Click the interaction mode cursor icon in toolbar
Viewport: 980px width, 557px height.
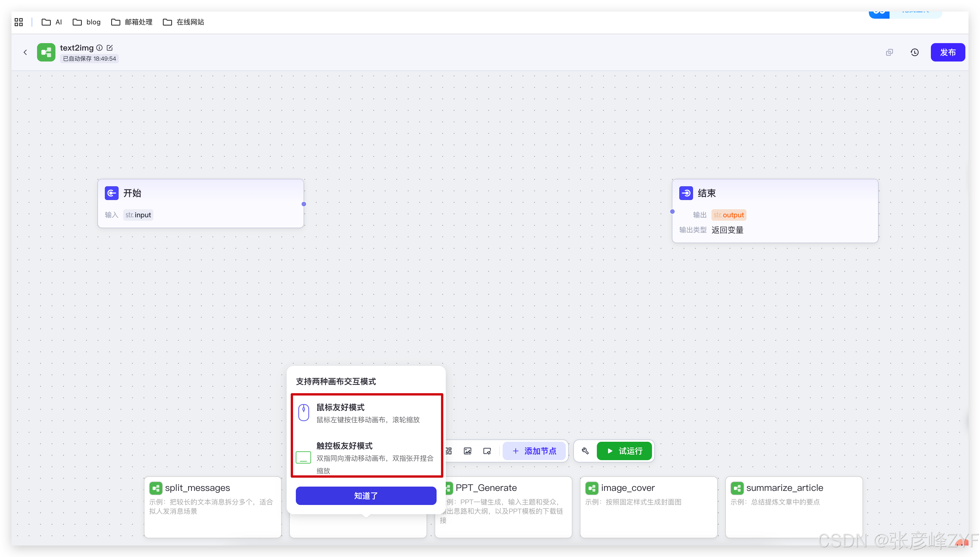coord(487,451)
